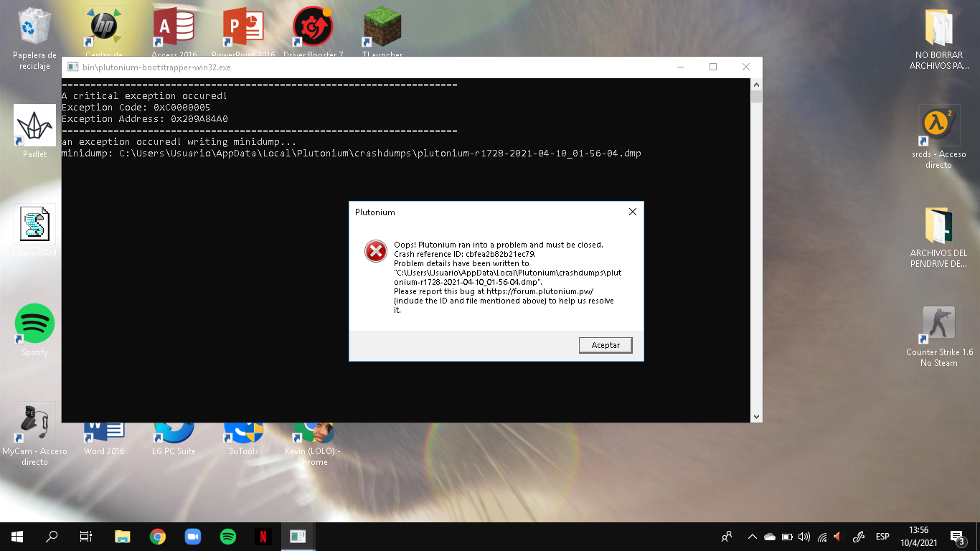Open Zoom from the taskbar
The width and height of the screenshot is (980, 551).
point(192,537)
